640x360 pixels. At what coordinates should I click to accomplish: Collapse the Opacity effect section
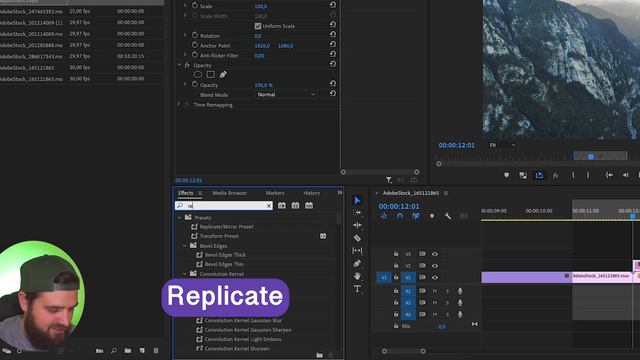point(179,65)
